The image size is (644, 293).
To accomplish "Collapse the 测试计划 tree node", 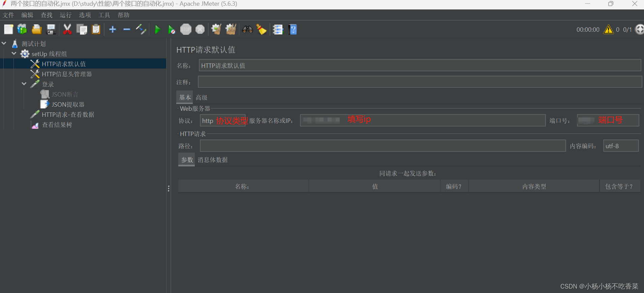I will [4, 44].
